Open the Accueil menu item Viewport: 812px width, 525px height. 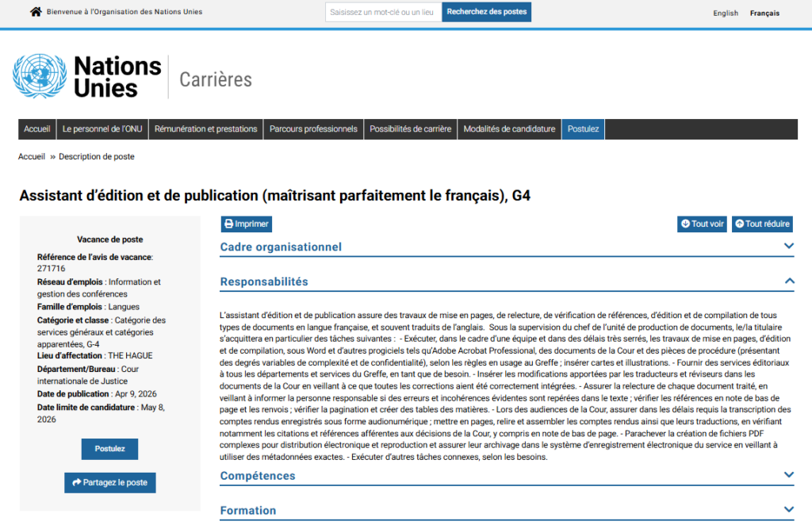click(37, 129)
